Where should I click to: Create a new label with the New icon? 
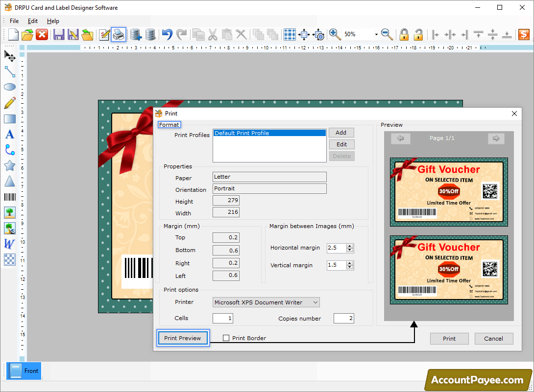[13, 34]
